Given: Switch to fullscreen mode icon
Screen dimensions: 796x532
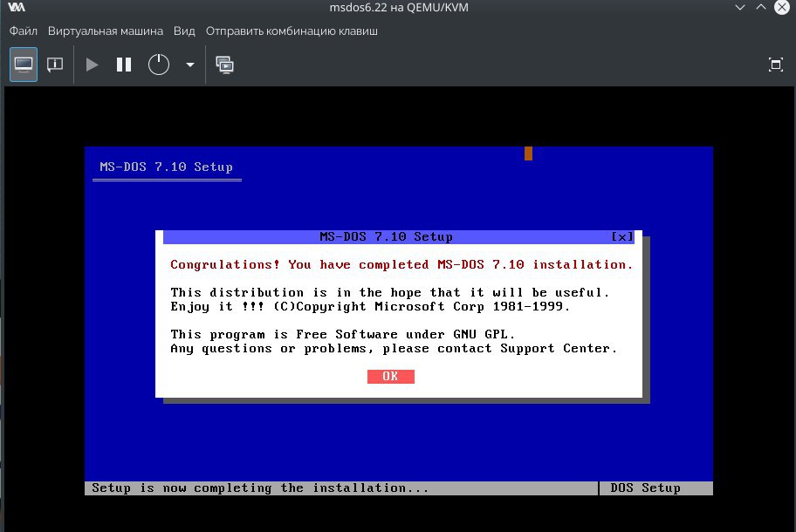Looking at the screenshot, I should pyautogui.click(x=775, y=65).
